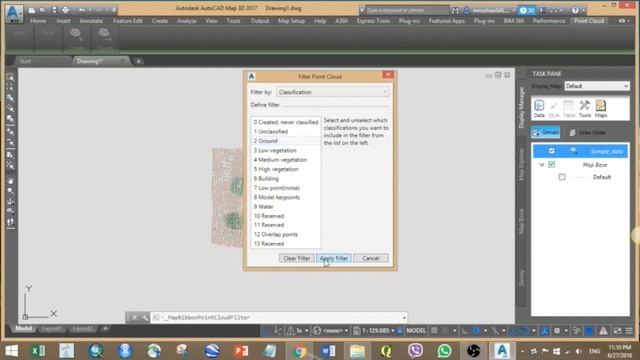The width and height of the screenshot is (640, 360).
Task: Select '6 Building' in the classification list
Action: (x=286, y=178)
